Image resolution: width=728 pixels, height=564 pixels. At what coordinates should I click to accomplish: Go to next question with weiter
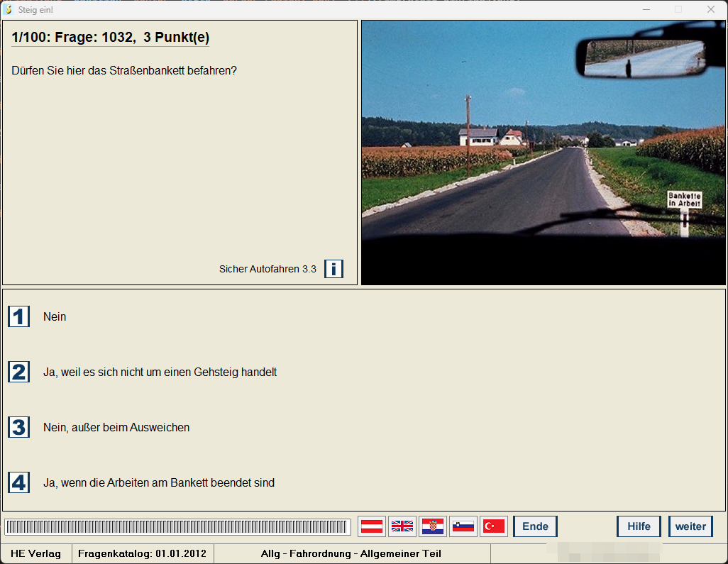tap(690, 526)
